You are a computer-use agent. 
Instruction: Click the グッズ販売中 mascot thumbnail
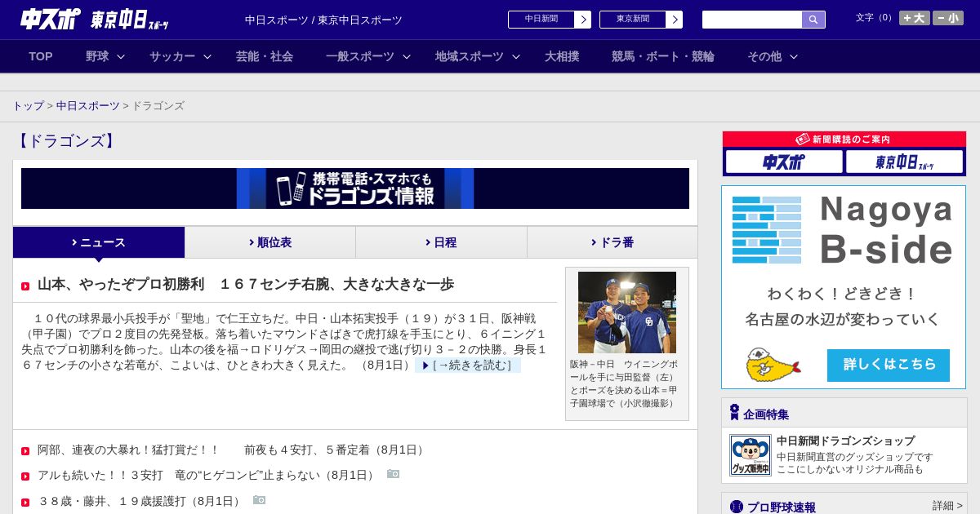pos(751,455)
